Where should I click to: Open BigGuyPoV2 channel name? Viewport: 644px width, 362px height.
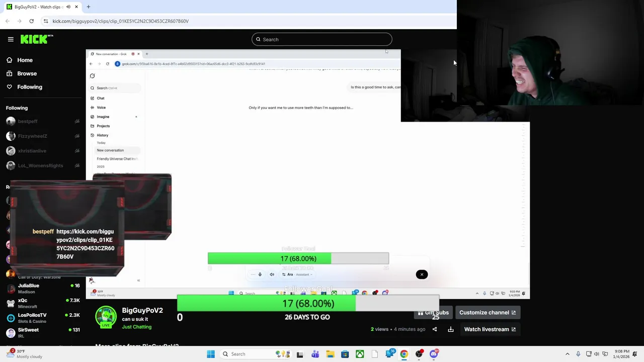(142, 311)
